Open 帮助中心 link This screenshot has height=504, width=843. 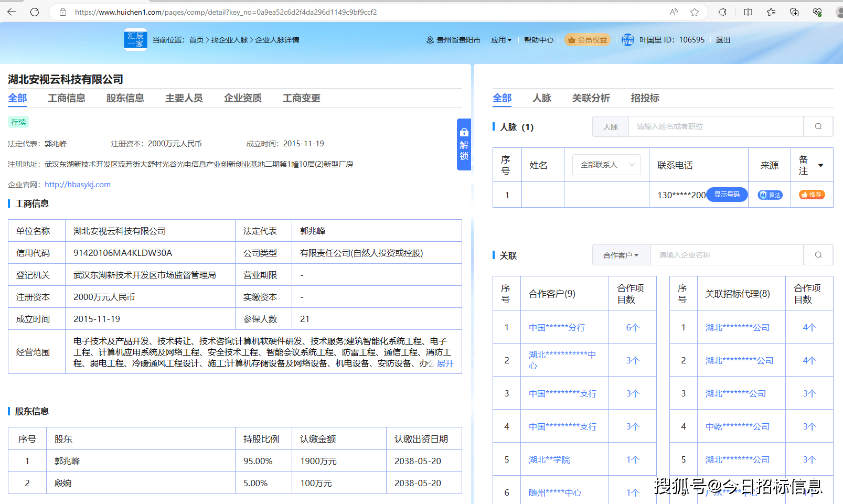[x=539, y=40]
